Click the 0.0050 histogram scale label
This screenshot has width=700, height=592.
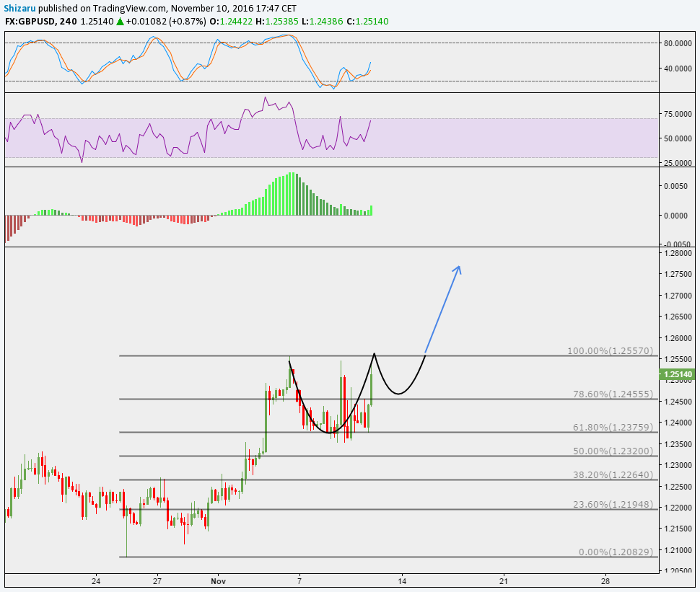pyautogui.click(x=676, y=185)
